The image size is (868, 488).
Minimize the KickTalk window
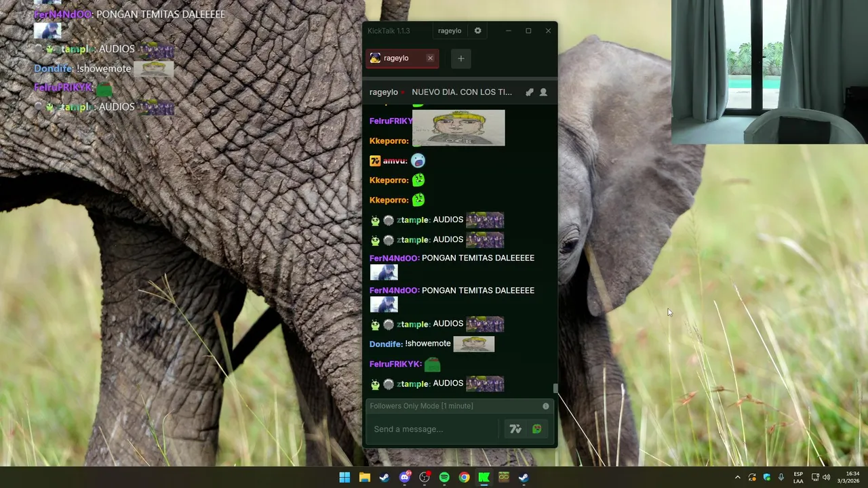tap(509, 30)
